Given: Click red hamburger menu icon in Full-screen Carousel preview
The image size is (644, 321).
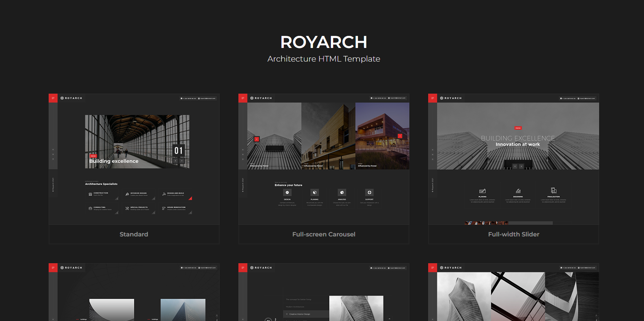Looking at the screenshot, I should (243, 98).
